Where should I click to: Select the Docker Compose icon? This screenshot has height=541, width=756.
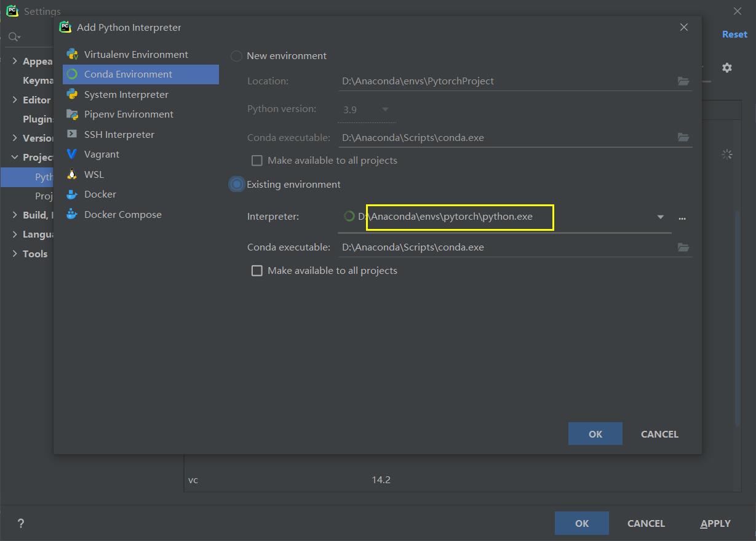coord(72,214)
